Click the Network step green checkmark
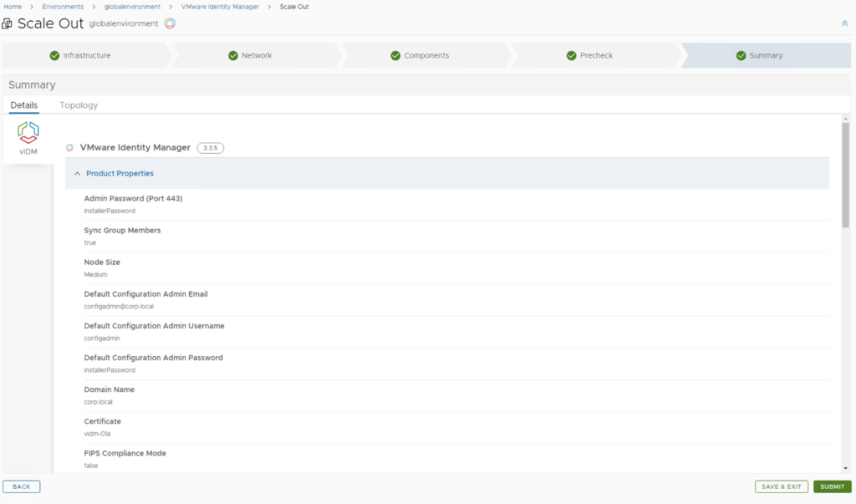The width and height of the screenshot is (856, 504). (233, 56)
